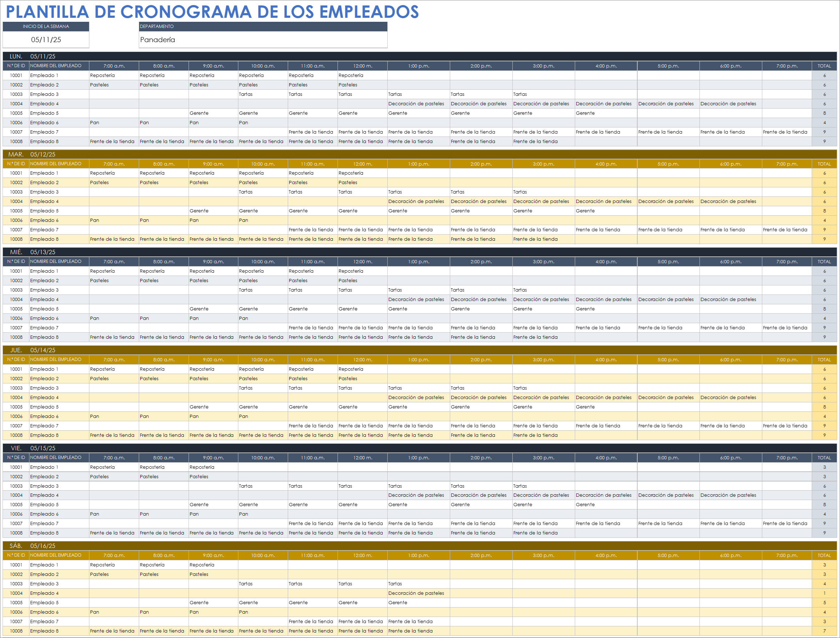
Task: Select Saturday's Empleado 5 Gerente 1:00 p.m. cell
Action: pos(419,603)
